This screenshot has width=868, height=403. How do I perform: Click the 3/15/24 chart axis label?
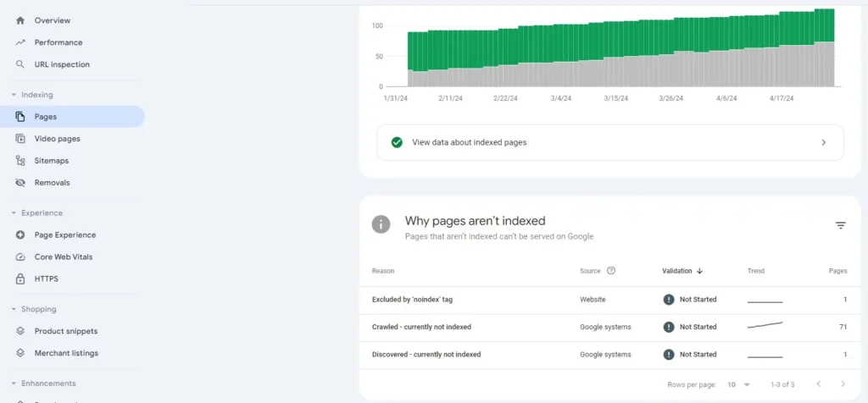615,98
